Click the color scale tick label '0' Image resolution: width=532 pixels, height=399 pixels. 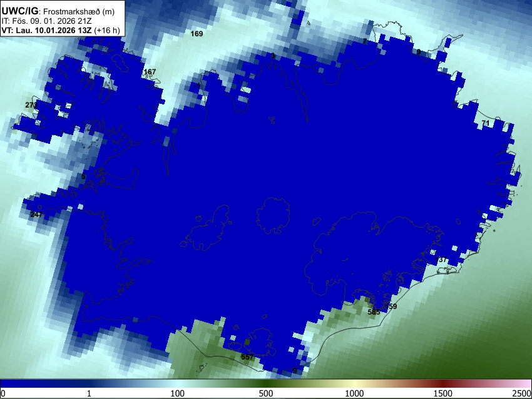pyautogui.click(x=3, y=393)
